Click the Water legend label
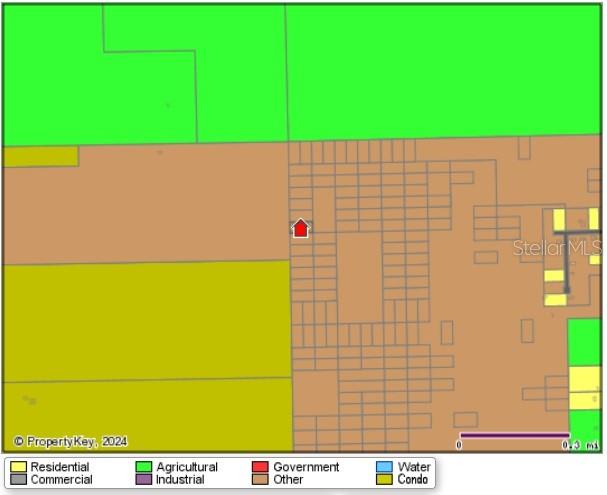Image resolution: width=607 pixels, height=495 pixels. coord(414,467)
